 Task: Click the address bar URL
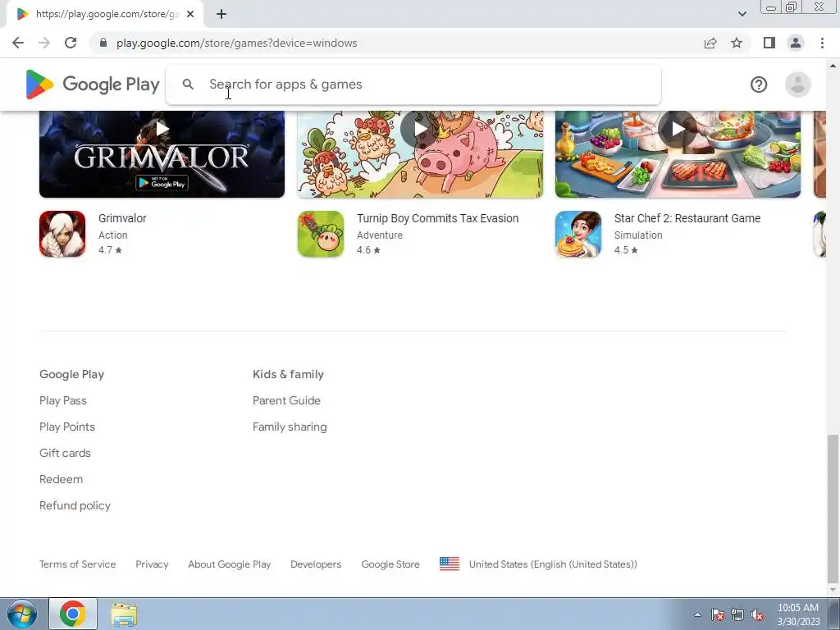coord(237,43)
